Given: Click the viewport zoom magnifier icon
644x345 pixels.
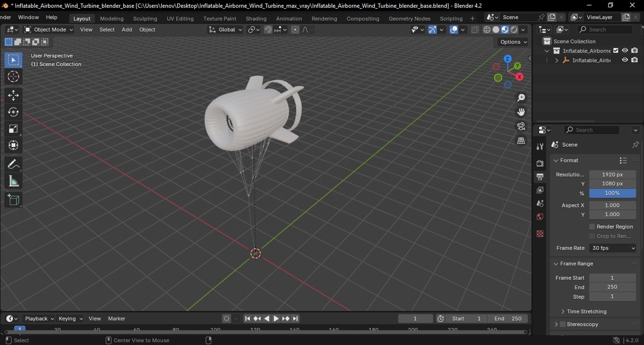Looking at the screenshot, I should point(521,98).
